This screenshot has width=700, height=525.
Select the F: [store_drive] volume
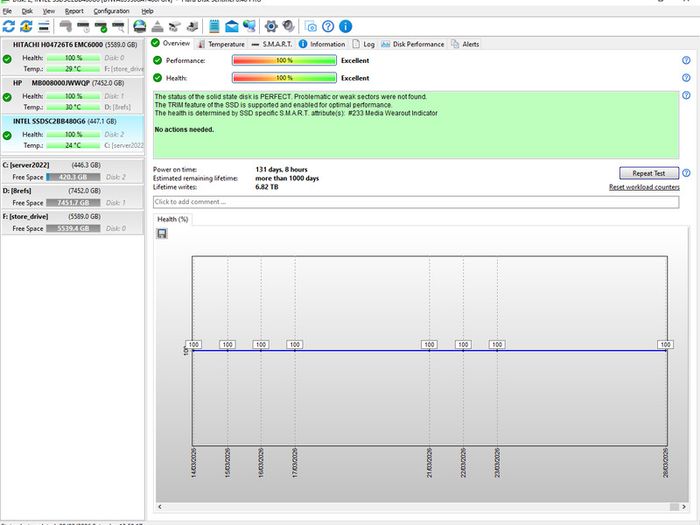point(72,222)
